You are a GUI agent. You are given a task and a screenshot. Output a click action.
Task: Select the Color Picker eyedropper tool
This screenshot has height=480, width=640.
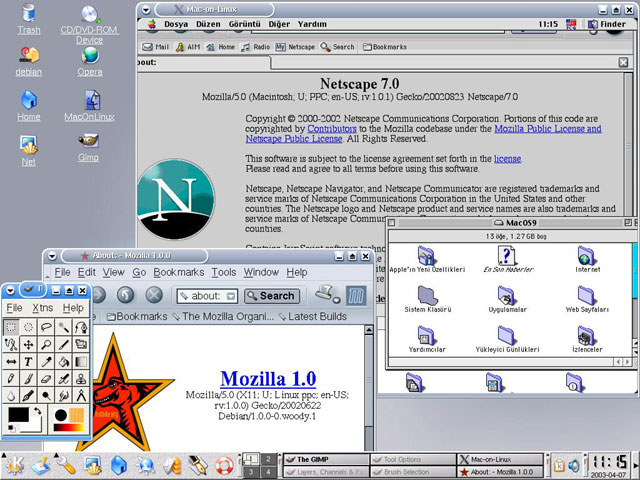(x=46, y=361)
